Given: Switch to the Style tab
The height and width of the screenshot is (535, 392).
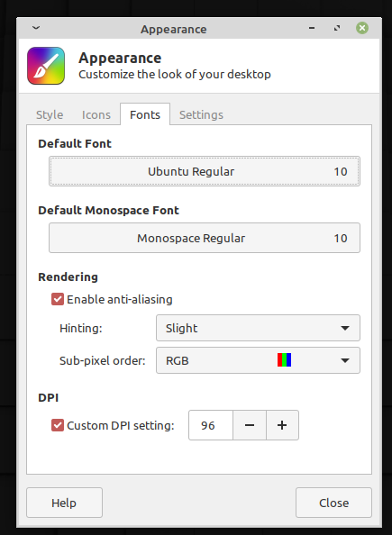Looking at the screenshot, I should [x=50, y=114].
